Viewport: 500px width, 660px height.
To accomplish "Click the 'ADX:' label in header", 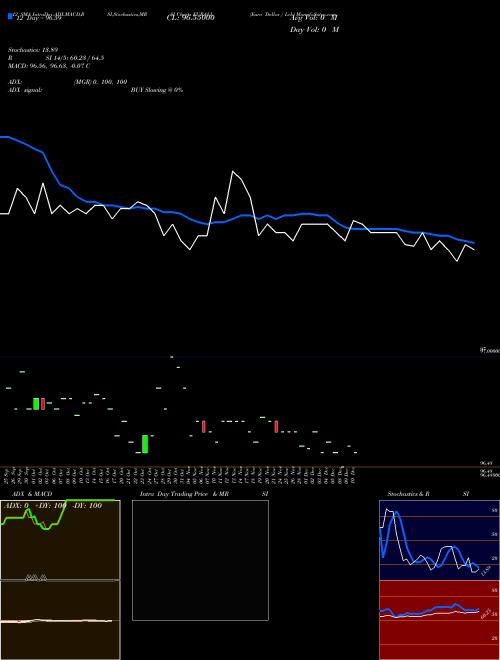I will click(15, 82).
